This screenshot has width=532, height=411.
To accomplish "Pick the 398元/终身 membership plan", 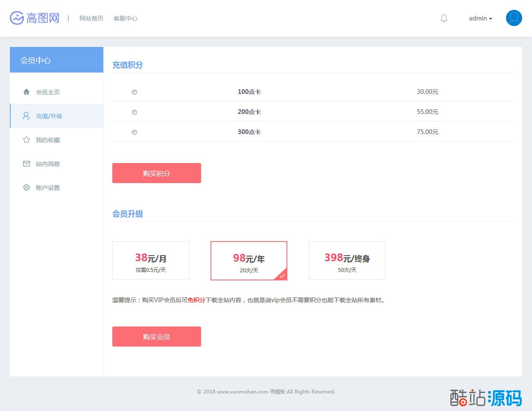I will coord(347,260).
